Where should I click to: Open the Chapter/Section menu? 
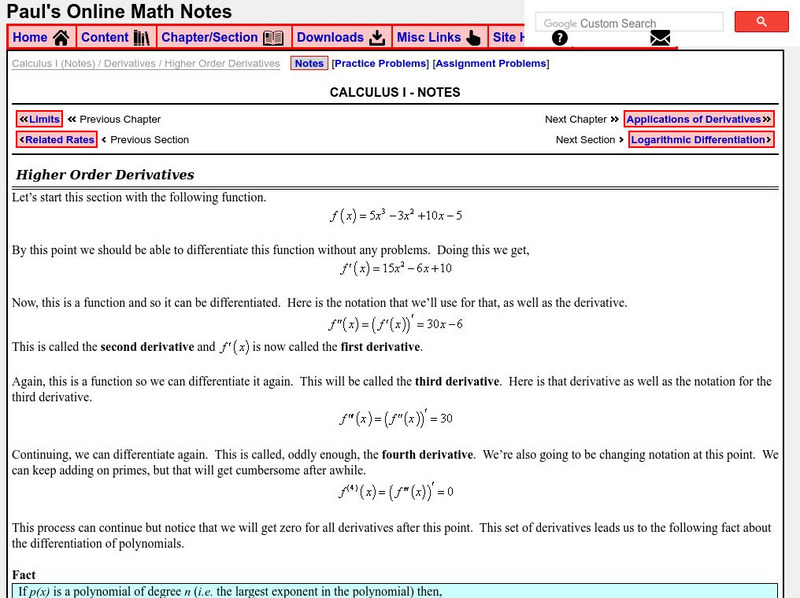[x=223, y=37]
